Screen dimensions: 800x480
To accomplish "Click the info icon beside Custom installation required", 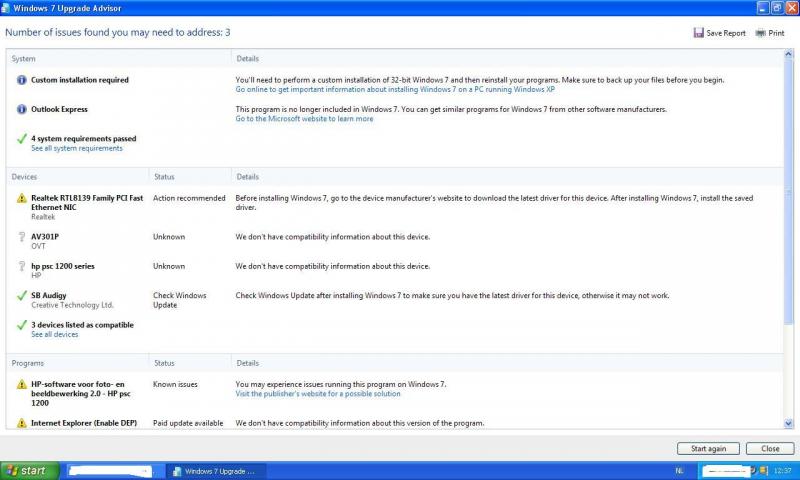I will [21, 80].
